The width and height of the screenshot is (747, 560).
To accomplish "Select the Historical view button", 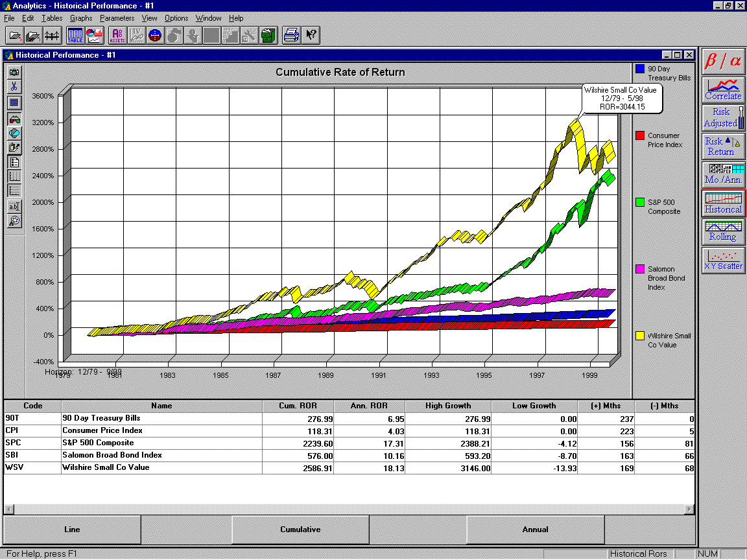I will 723,203.
